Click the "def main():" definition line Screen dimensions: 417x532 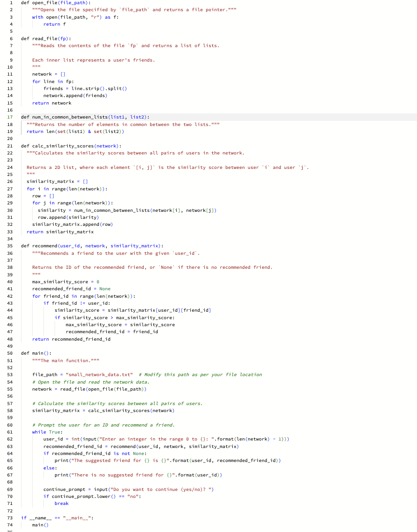point(36,353)
